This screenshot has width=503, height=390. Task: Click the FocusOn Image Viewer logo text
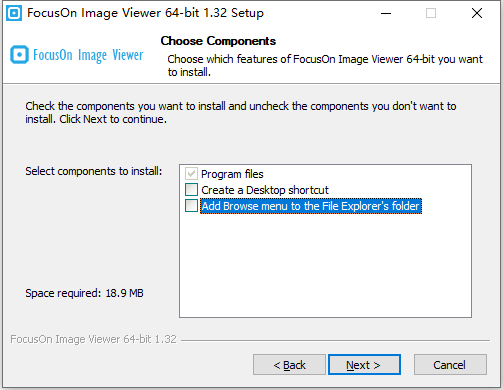click(88, 55)
